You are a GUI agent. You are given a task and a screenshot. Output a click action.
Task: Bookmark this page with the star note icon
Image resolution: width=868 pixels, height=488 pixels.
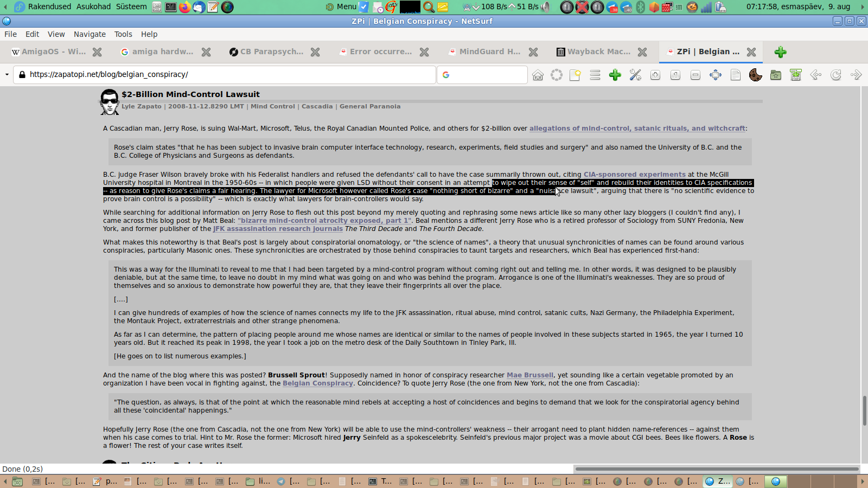575,75
